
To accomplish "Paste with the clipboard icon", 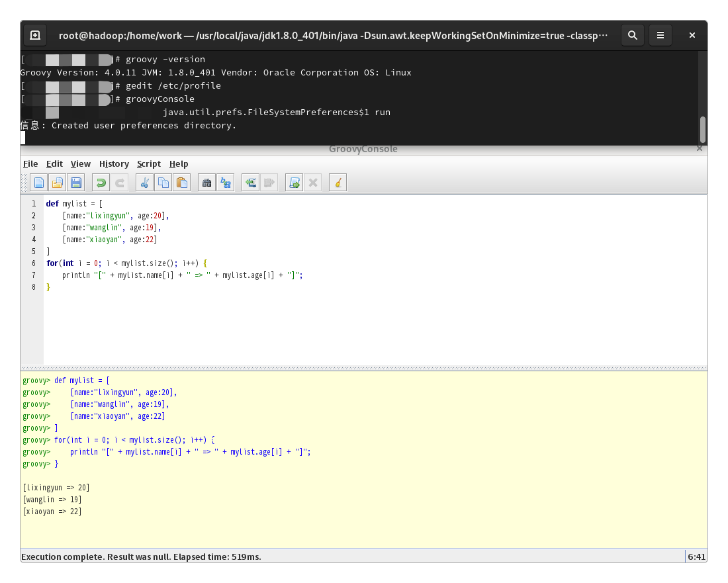I will (181, 183).
